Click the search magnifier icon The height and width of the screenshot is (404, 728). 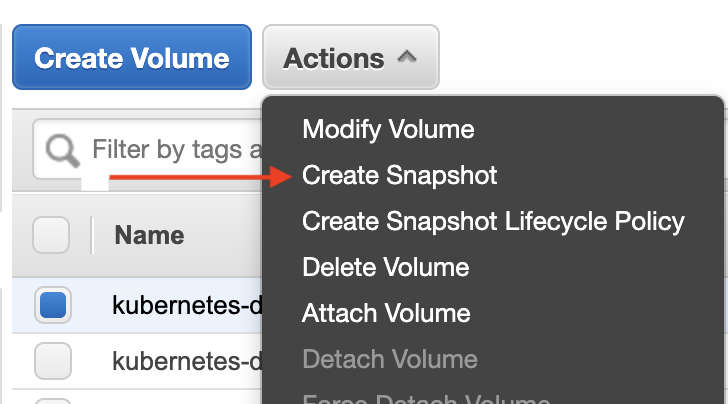[62, 150]
